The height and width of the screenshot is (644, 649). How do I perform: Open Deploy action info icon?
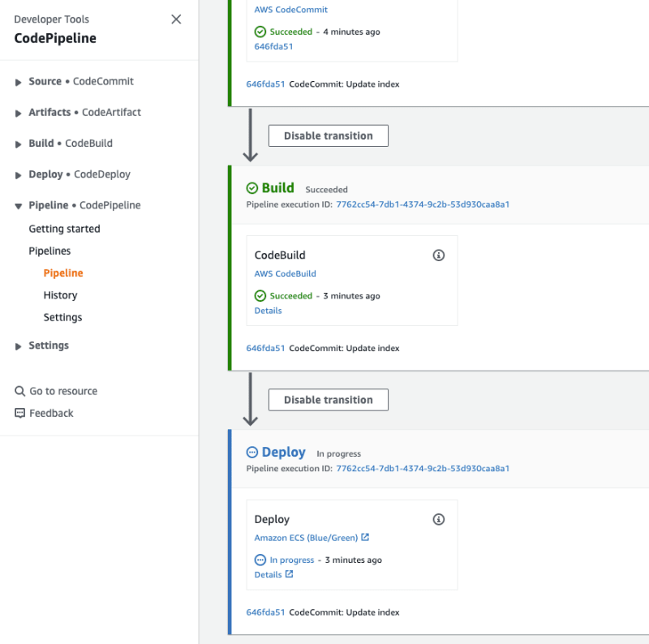[x=438, y=519]
